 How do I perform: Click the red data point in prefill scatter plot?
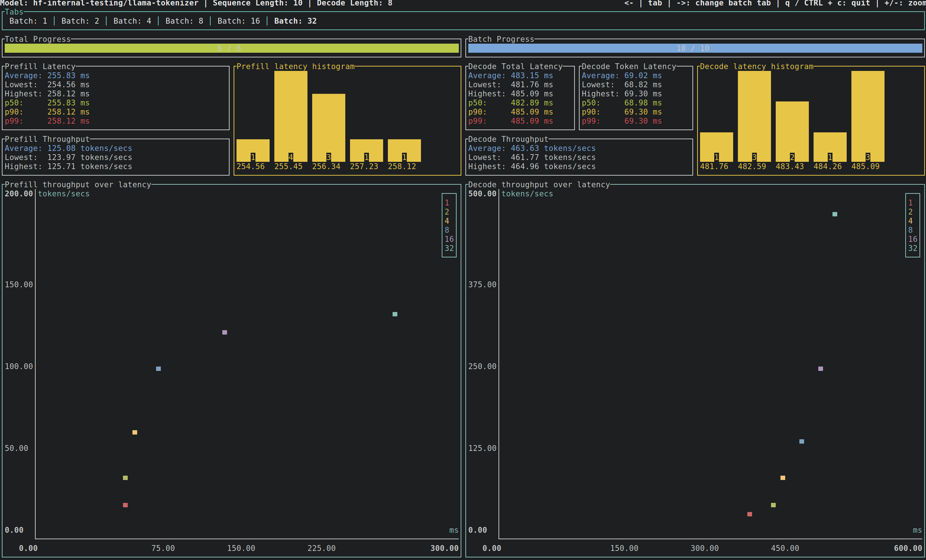125,505
